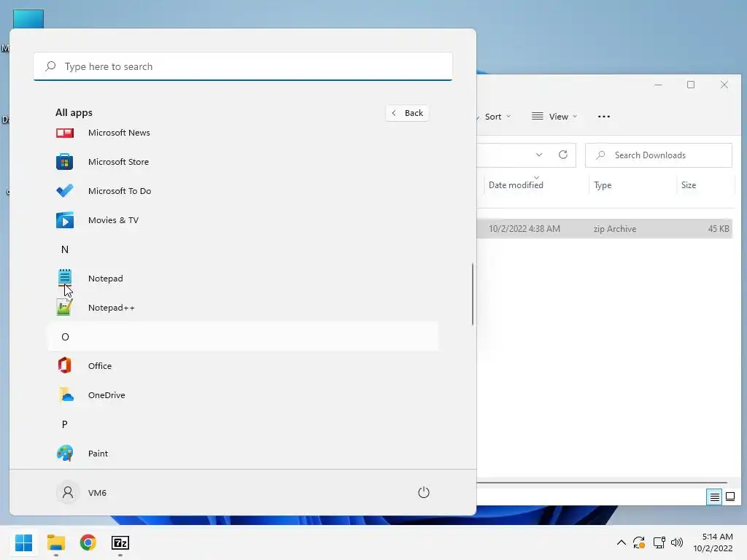Switch Explorer to details view layout
Screen dimensions: 747x560
tap(714, 497)
